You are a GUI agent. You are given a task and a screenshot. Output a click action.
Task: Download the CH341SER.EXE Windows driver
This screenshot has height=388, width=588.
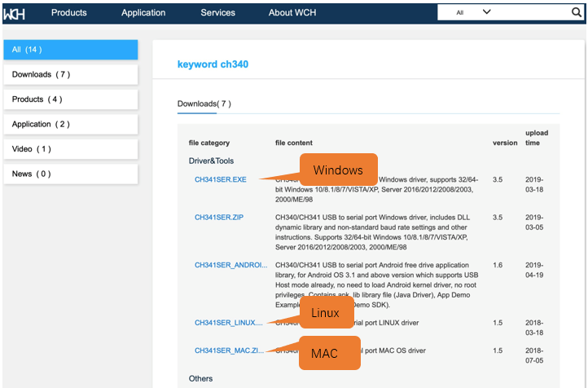coord(221,179)
